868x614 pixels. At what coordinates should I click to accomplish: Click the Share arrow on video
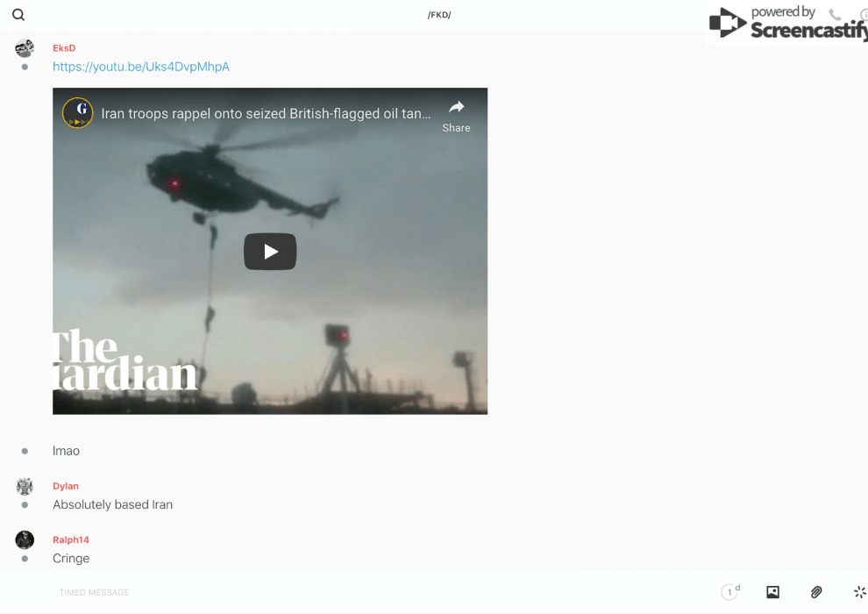tap(456, 115)
